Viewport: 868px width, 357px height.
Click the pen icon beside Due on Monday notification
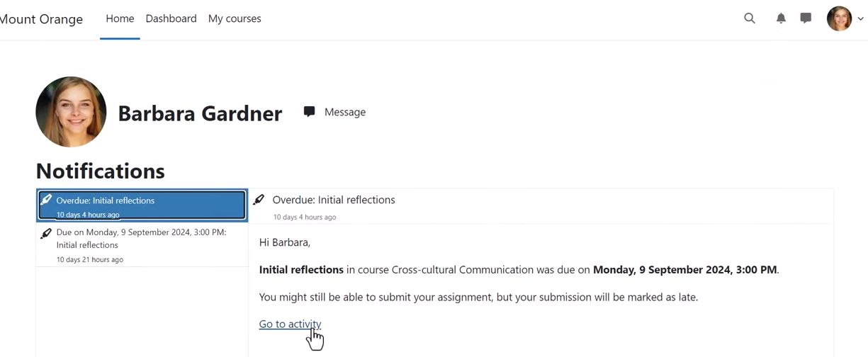point(46,233)
